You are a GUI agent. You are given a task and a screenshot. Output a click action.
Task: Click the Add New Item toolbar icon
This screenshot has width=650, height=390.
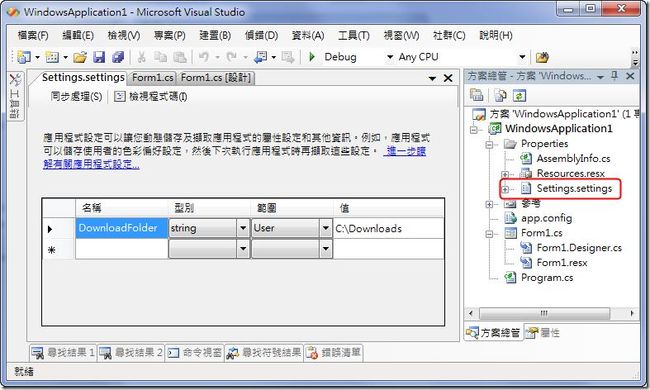tap(52, 57)
